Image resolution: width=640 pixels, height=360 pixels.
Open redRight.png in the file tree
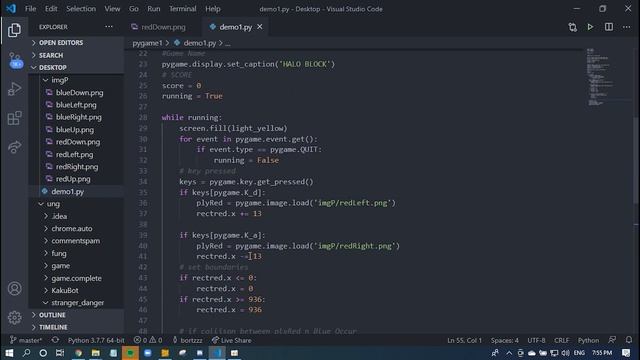point(77,167)
